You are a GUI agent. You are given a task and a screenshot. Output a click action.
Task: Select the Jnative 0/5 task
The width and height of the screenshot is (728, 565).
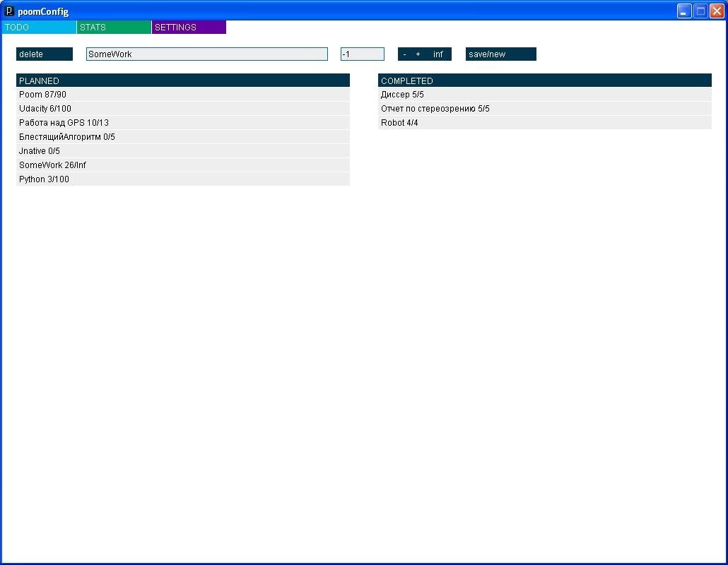click(x=183, y=151)
